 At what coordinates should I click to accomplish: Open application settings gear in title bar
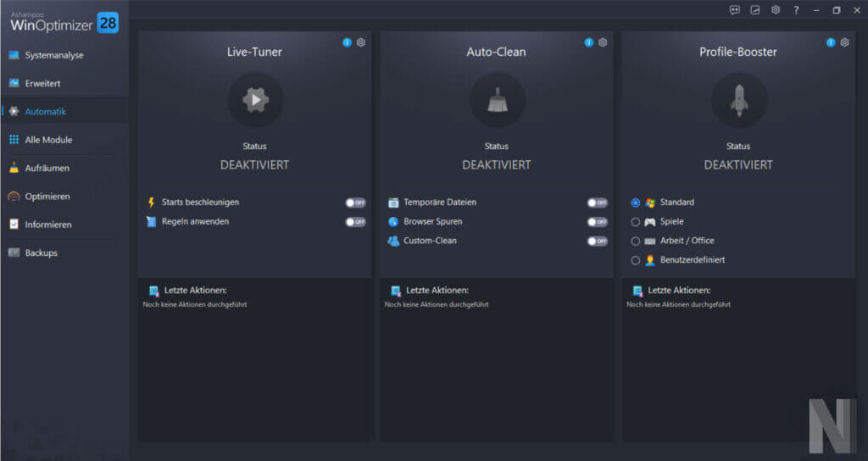(x=776, y=10)
